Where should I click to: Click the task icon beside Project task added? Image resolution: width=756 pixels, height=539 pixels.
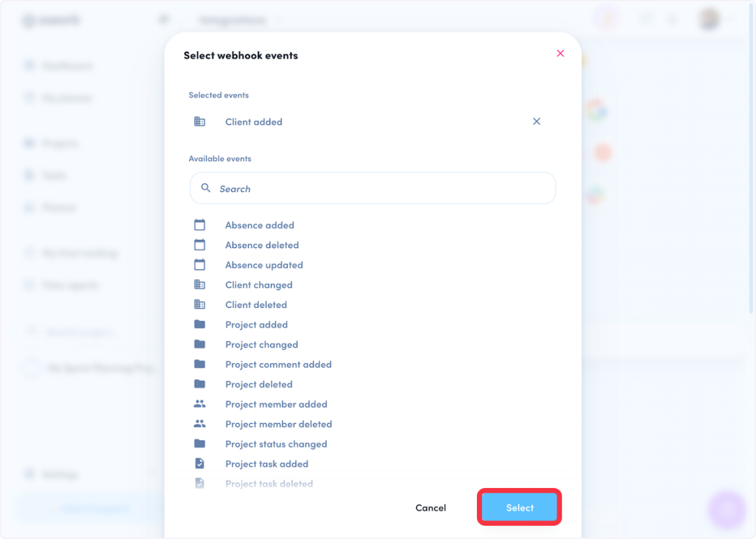[x=199, y=464]
